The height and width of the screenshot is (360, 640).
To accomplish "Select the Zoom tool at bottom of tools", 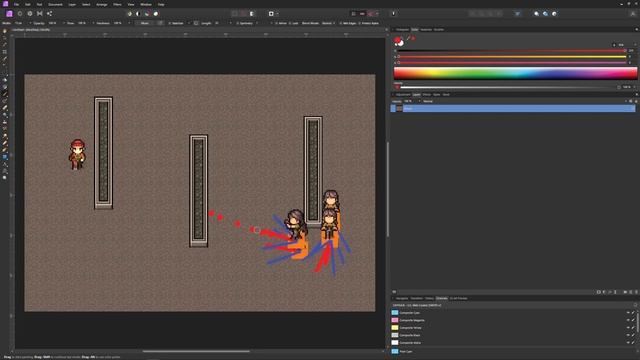I will [5, 178].
